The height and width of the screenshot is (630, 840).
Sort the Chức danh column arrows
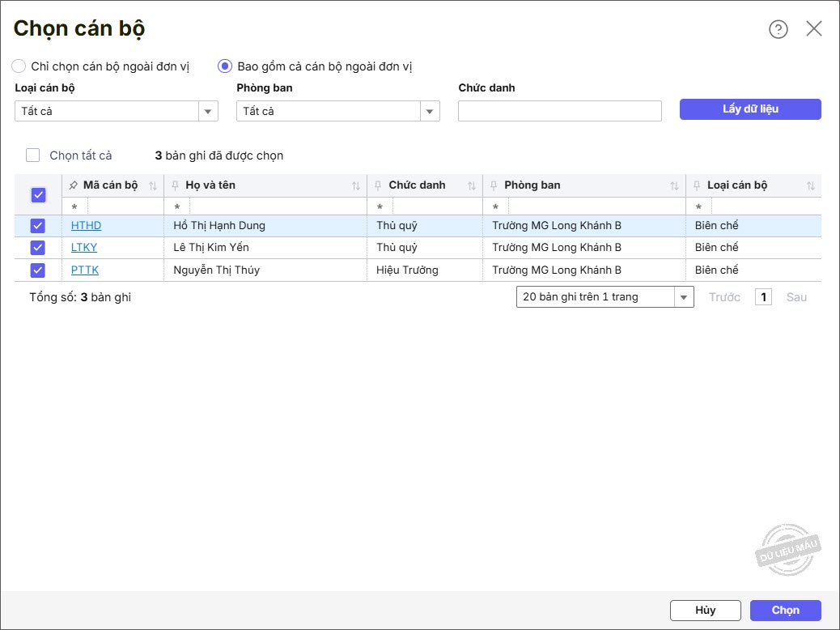click(x=472, y=186)
